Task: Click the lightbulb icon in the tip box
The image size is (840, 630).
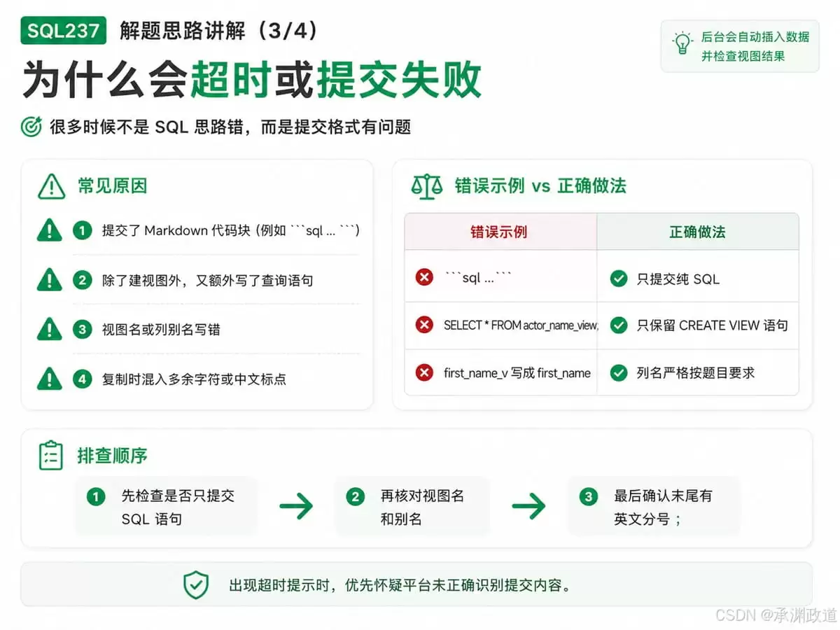Action: 682,43
